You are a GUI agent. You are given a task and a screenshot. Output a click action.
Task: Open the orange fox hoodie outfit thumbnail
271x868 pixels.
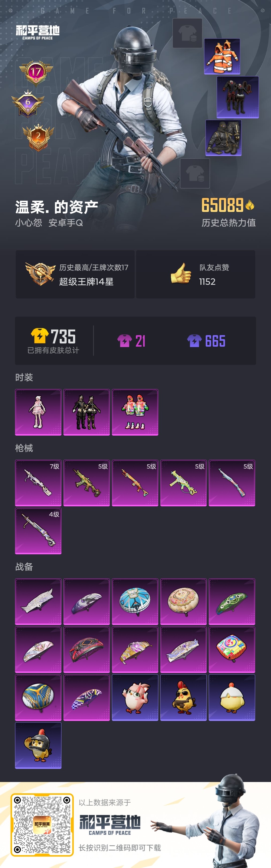click(x=222, y=56)
